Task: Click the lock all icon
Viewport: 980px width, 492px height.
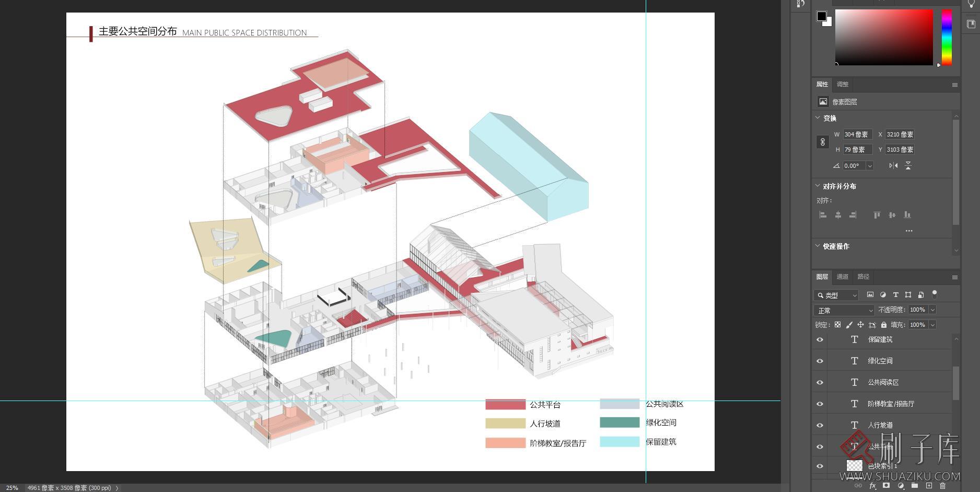Action: pyautogui.click(x=883, y=325)
